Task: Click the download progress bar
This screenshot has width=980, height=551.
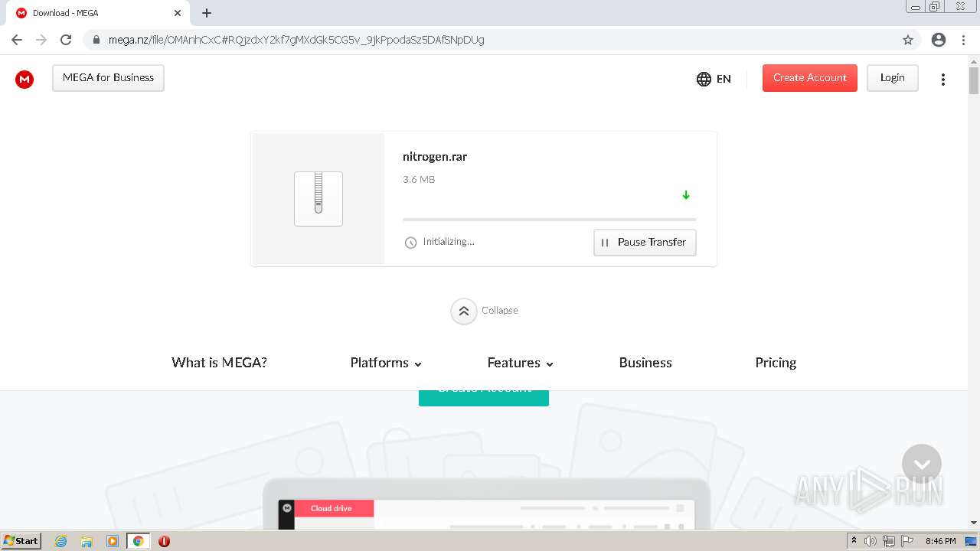Action: pos(550,220)
